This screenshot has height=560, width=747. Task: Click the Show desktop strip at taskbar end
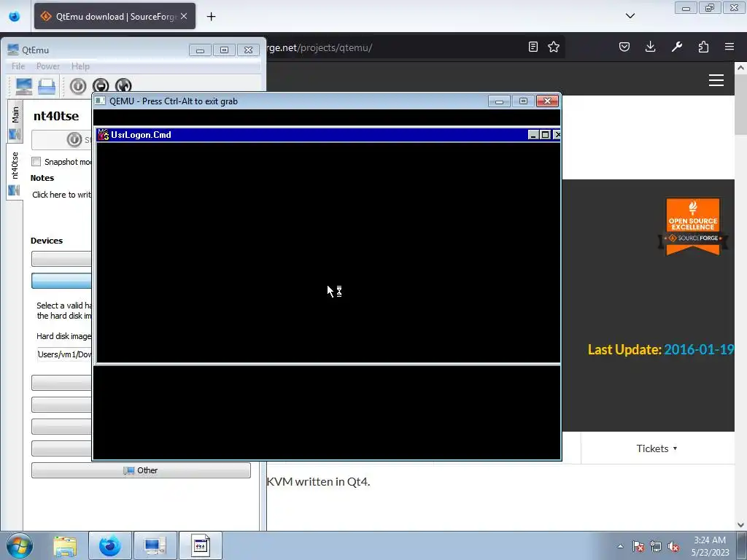tap(742, 545)
